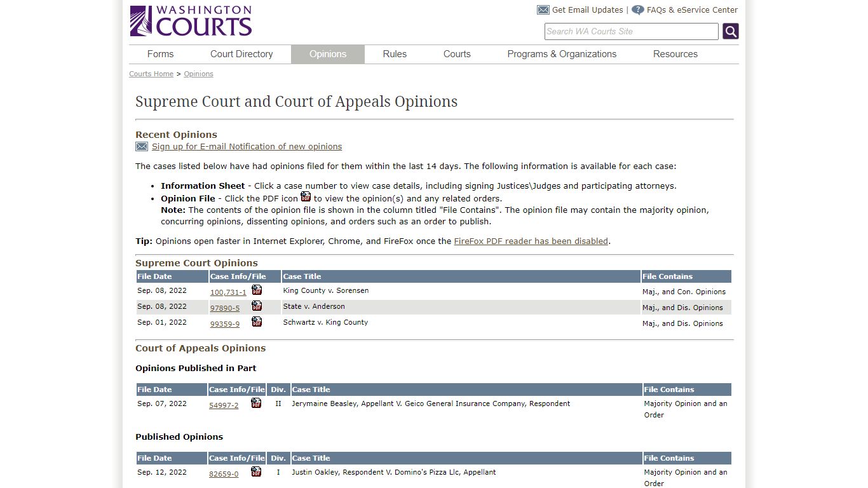Open the Rules menu
The image size is (868, 488).
[395, 54]
